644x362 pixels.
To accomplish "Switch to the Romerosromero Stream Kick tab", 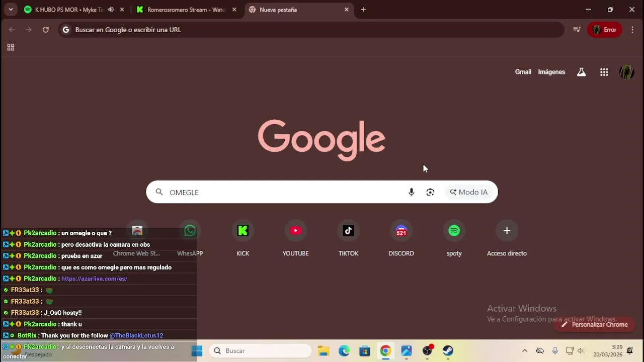I will [x=186, y=10].
